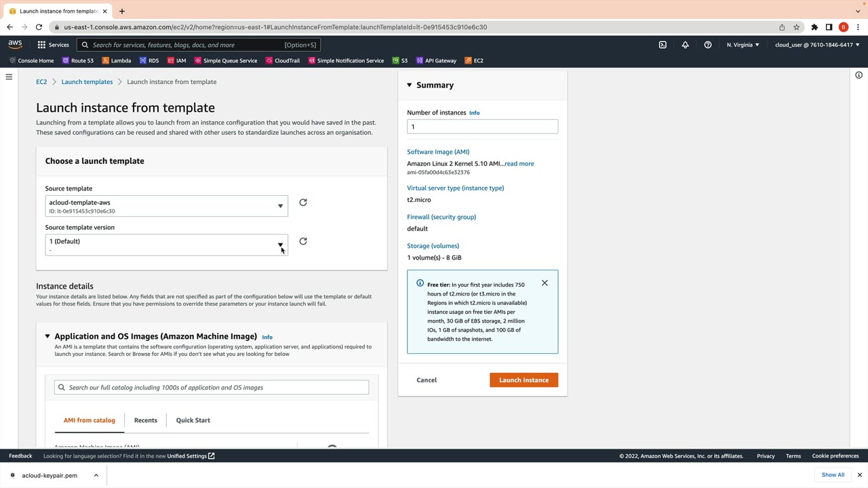Open Simple Queue Service shortcut
The width and height of the screenshot is (868, 488).
[x=226, y=60]
